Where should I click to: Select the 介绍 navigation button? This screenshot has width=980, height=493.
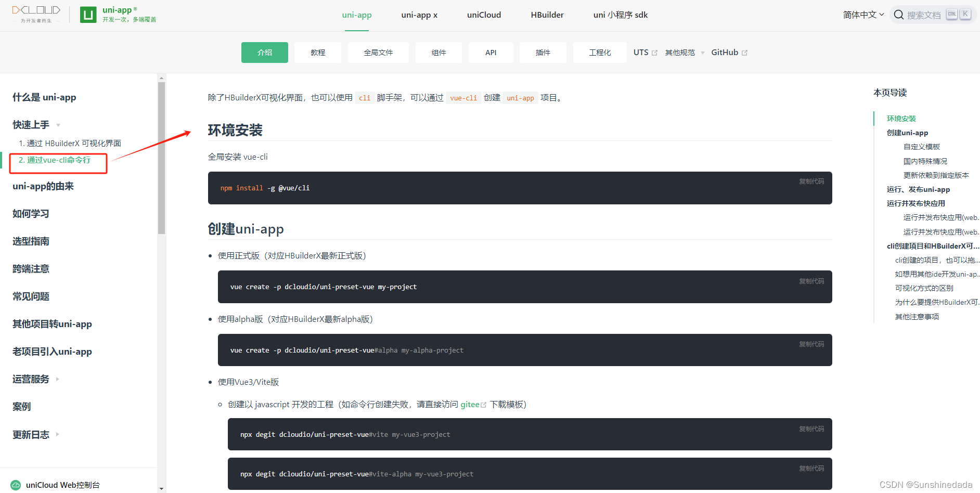point(265,53)
